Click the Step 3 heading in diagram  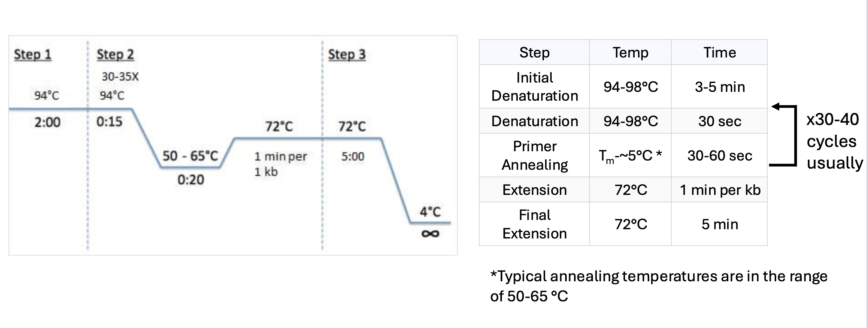[x=347, y=54]
